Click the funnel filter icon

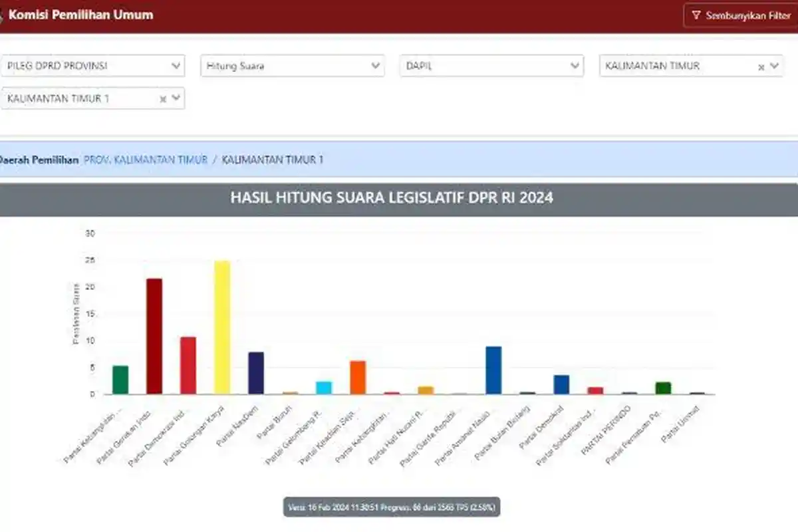tap(696, 15)
